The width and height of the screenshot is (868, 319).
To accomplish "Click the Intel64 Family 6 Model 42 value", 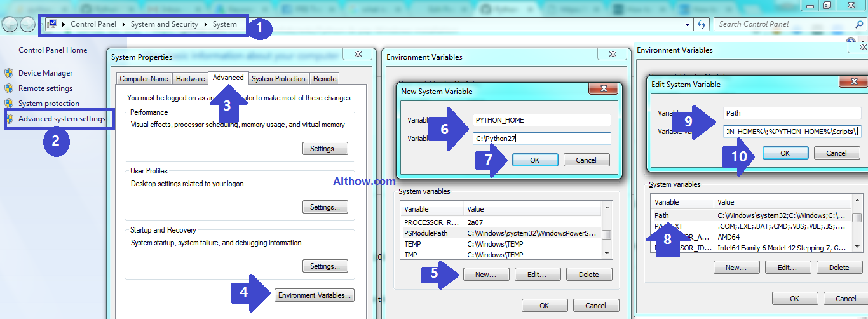I will pos(782,247).
